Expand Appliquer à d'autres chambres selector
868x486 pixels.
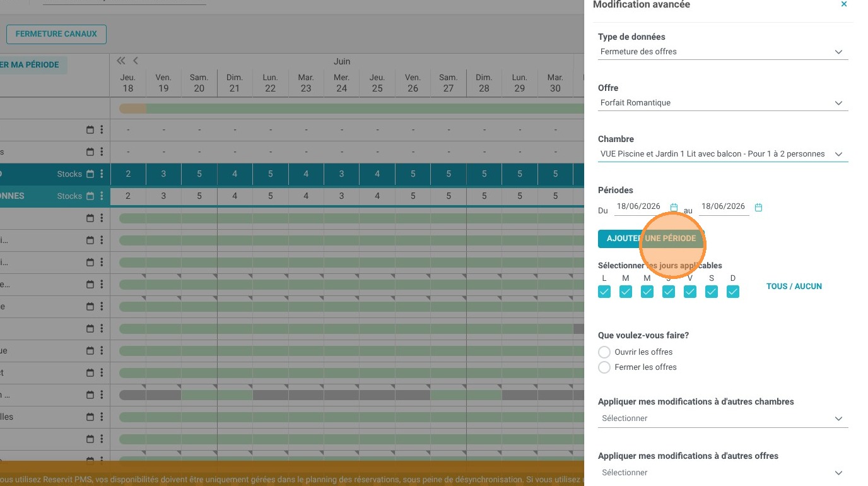coord(723,418)
